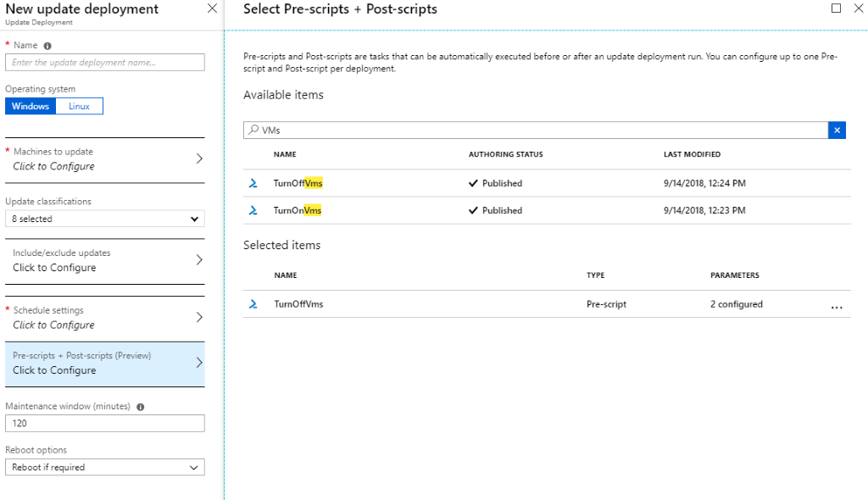The width and height of the screenshot is (868, 500).
Task: Open the Update classifications dropdown
Action: (x=105, y=219)
